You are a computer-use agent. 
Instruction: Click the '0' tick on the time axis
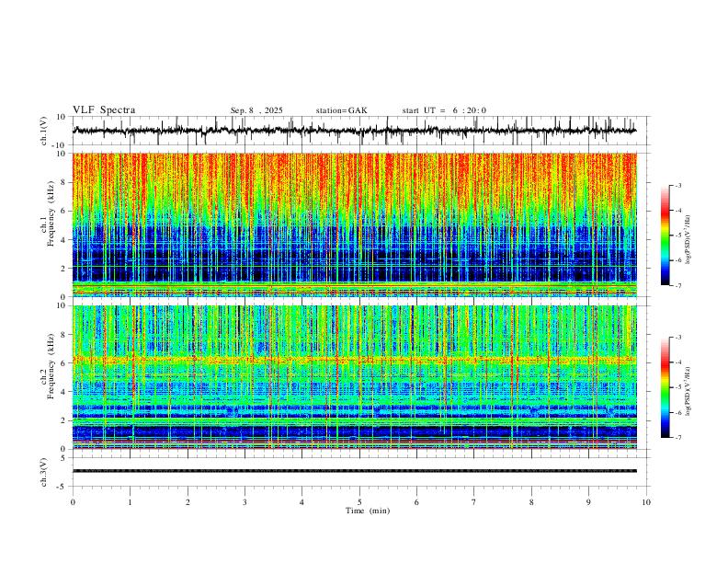tap(73, 502)
